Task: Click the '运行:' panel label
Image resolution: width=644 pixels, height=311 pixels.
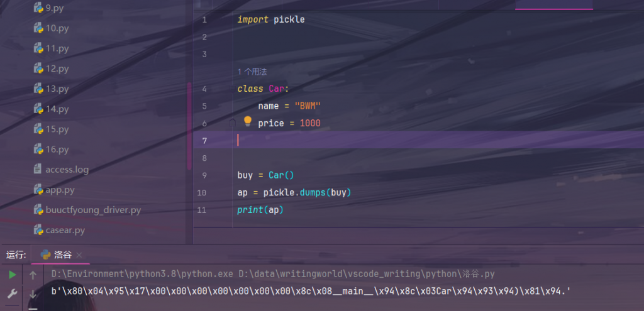Action: pos(16,255)
